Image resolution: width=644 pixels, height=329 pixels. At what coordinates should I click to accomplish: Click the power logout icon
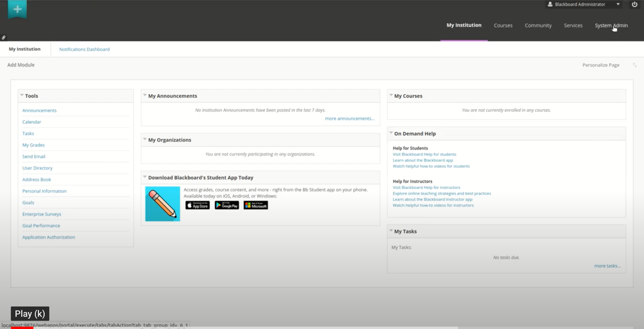coord(635,4)
